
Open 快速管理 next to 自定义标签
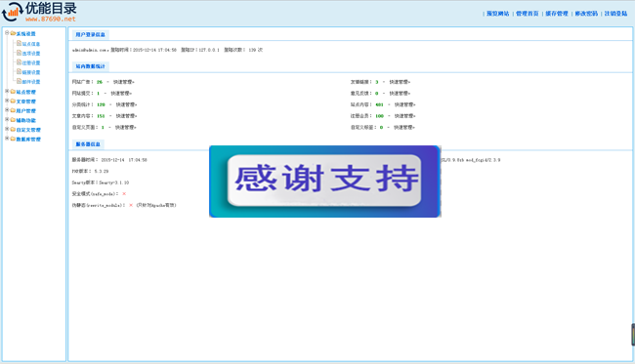404,127
